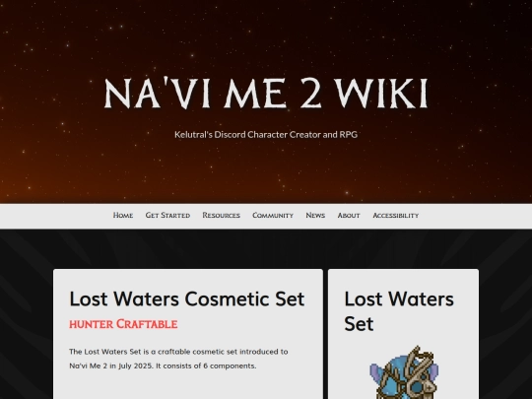Viewport: 532px width, 399px height.
Task: Open the Get Started menu
Action: 167,215
